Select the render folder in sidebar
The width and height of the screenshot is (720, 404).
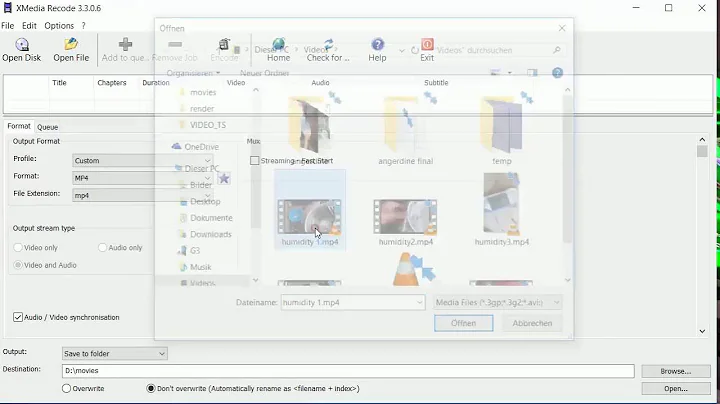tap(196, 109)
